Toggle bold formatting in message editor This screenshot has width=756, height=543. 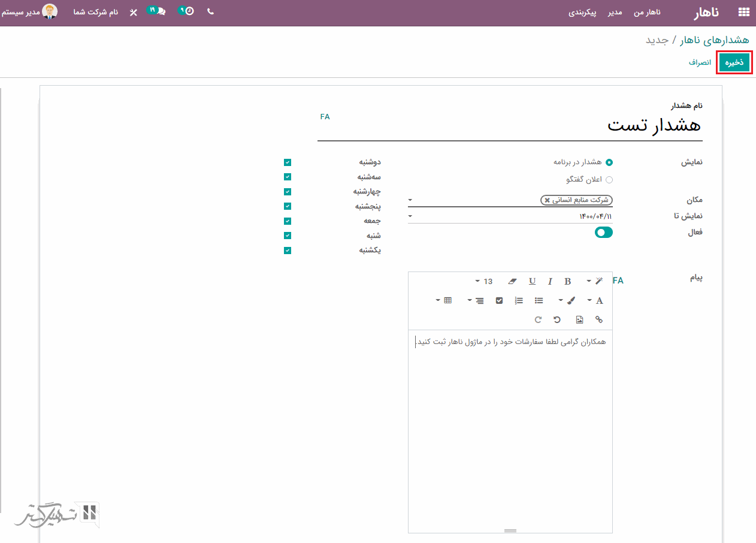point(567,281)
